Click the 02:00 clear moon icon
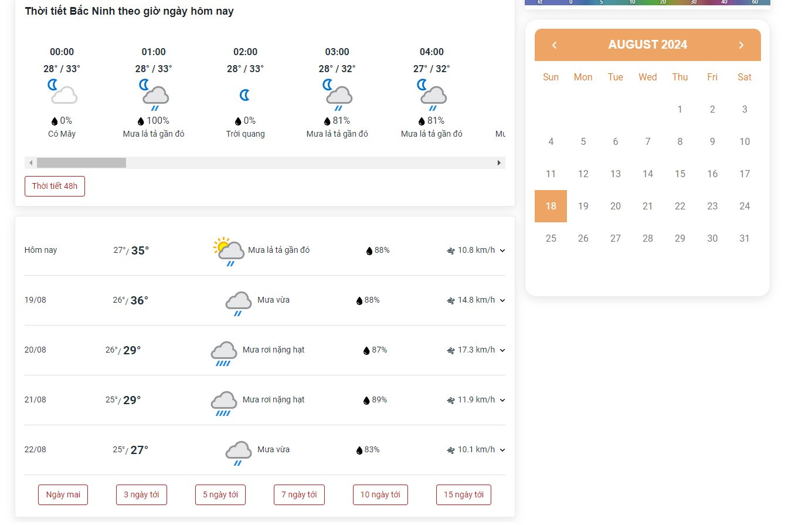 [x=245, y=95]
